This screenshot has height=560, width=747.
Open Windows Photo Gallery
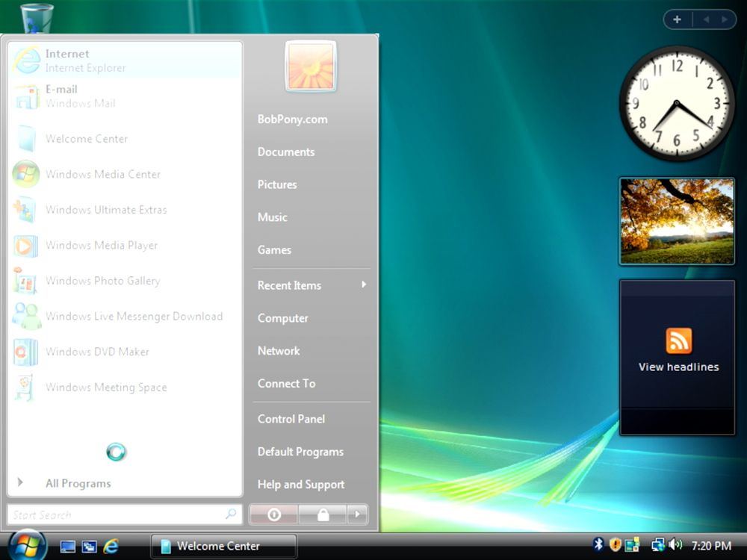(125, 281)
